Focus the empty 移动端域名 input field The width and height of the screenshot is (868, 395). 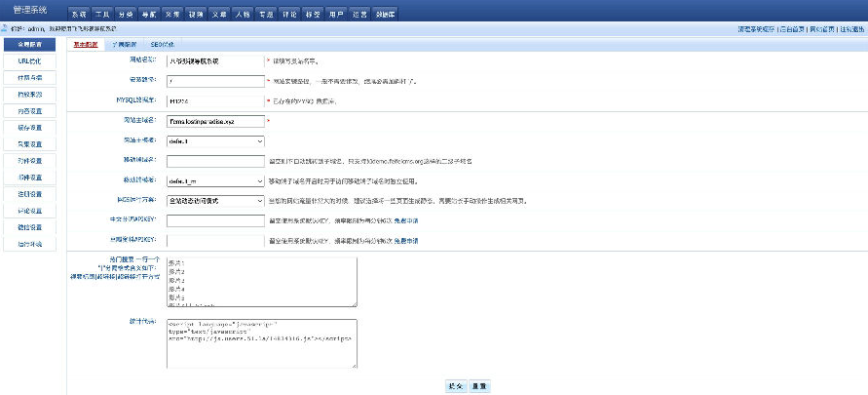tap(216, 161)
